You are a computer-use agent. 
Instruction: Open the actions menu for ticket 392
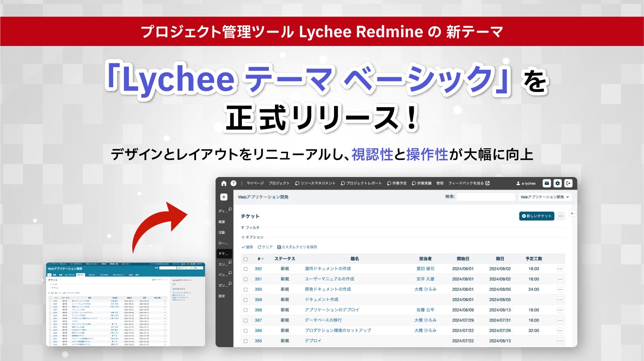coord(560,269)
